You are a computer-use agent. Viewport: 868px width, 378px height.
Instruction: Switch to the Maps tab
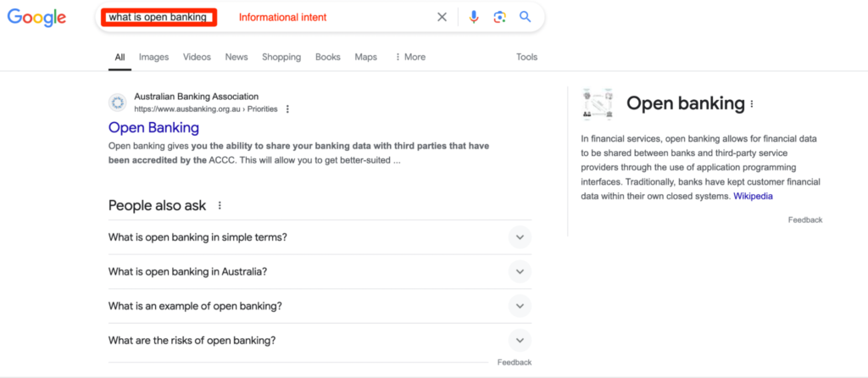coord(366,57)
